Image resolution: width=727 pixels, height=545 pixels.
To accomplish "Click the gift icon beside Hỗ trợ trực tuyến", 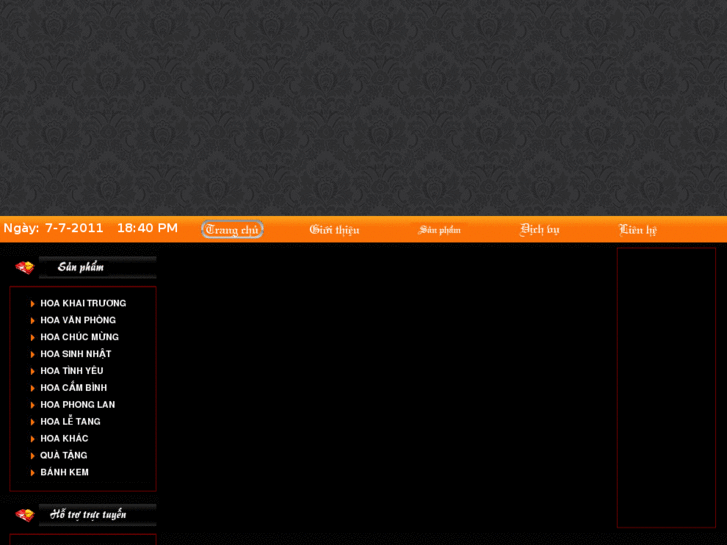I will point(25,515).
